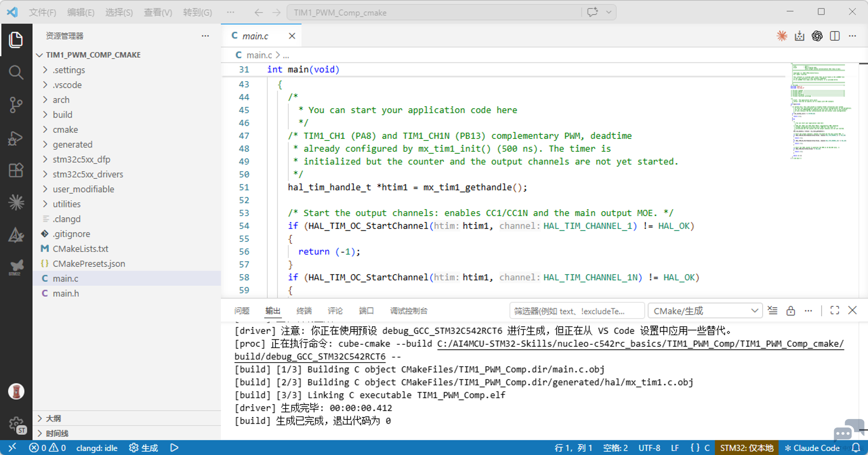Image resolution: width=868 pixels, height=455 pixels.
Task: Click the 生成 build button in status bar
Action: pyautogui.click(x=144, y=448)
